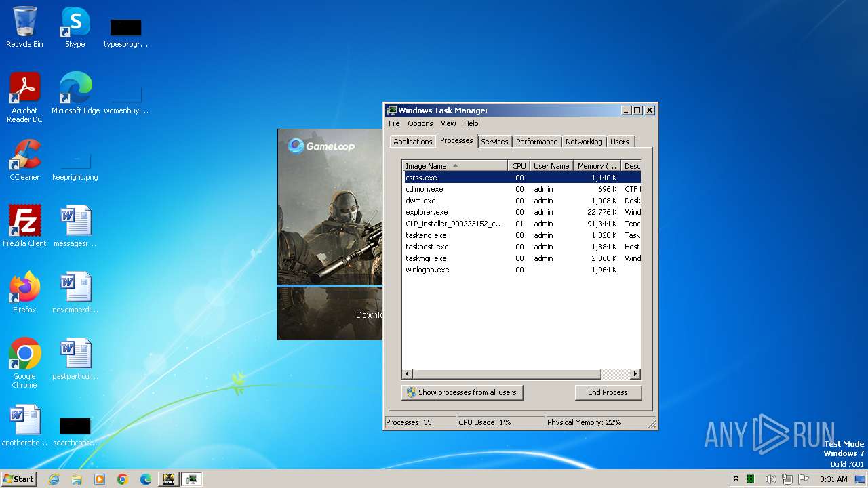Open Help menu in Task Manager
The image size is (868, 488).
tap(471, 123)
